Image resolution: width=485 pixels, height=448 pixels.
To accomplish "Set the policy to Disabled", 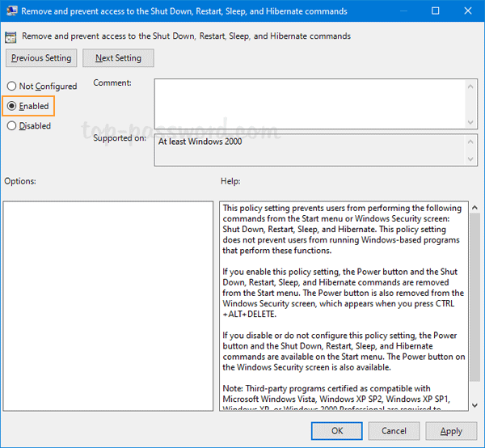I will 11,126.
